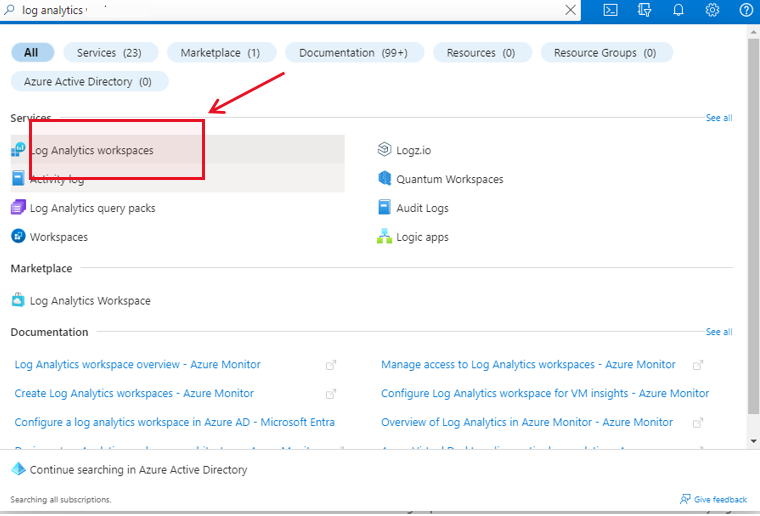This screenshot has width=760, height=516.
Task: Click external link icon beside Create Log Analytics workspaces
Action: (331, 394)
